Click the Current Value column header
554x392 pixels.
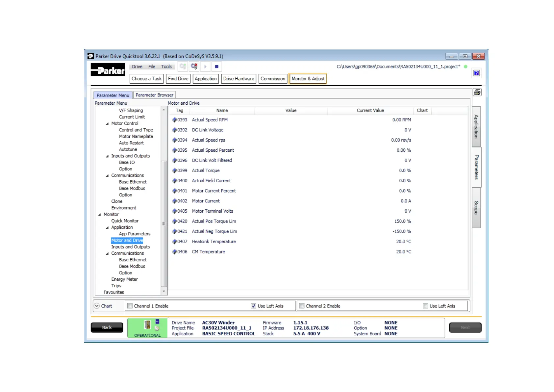370,111
